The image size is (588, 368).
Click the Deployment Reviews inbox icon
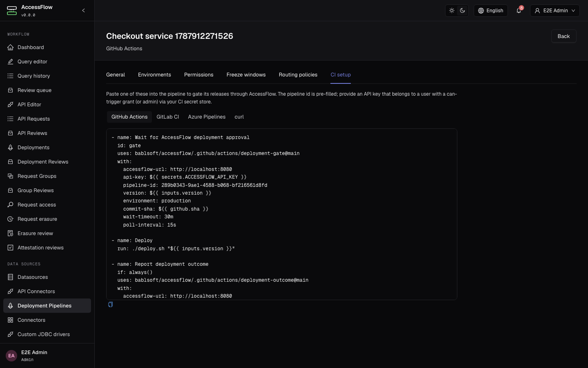[x=11, y=162]
